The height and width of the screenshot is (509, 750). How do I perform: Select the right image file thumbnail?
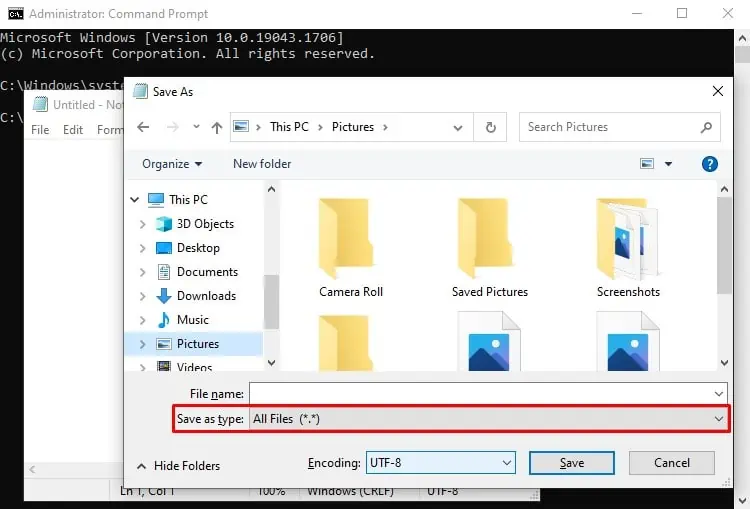pos(628,341)
